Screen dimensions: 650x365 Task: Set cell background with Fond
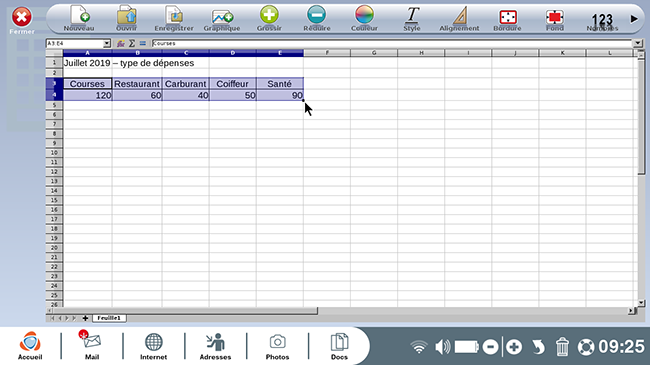click(x=555, y=17)
